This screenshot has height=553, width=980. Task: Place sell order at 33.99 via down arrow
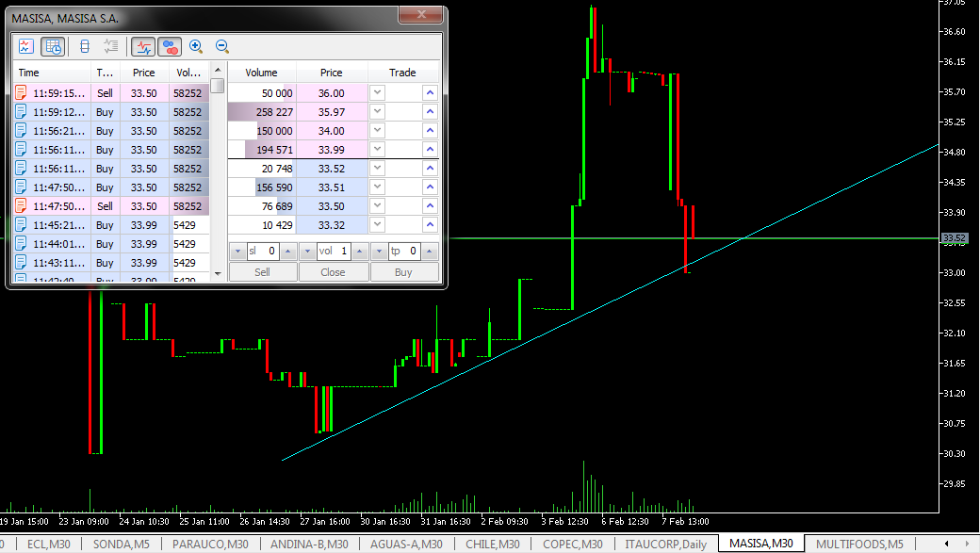[x=377, y=150]
